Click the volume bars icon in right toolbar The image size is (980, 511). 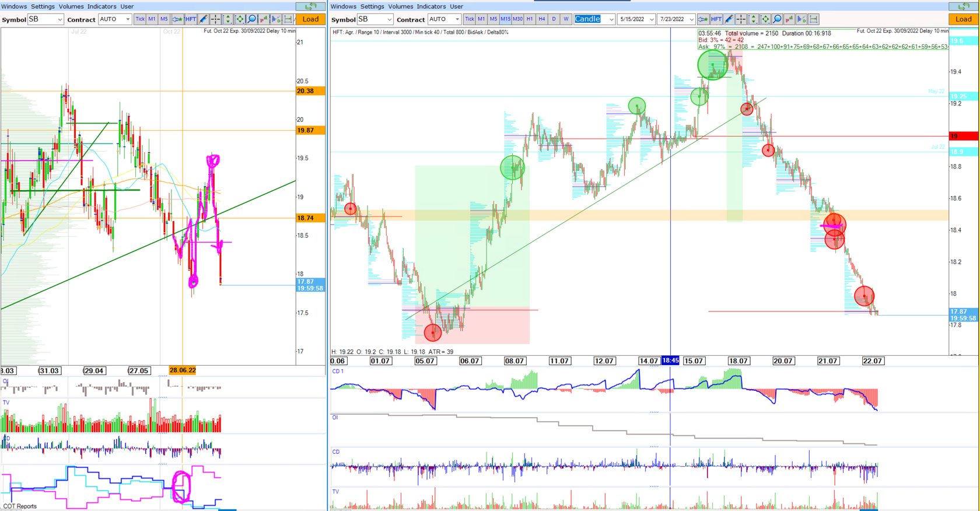tap(789, 19)
